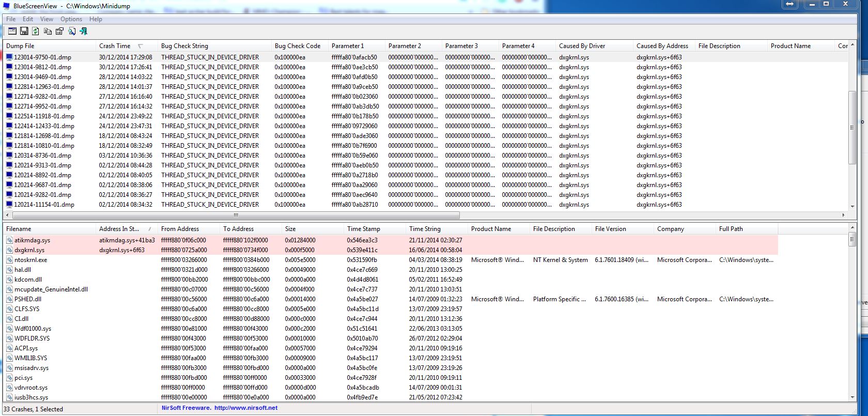Click the lower pane scrollbar down arrow

pyautogui.click(x=853, y=397)
